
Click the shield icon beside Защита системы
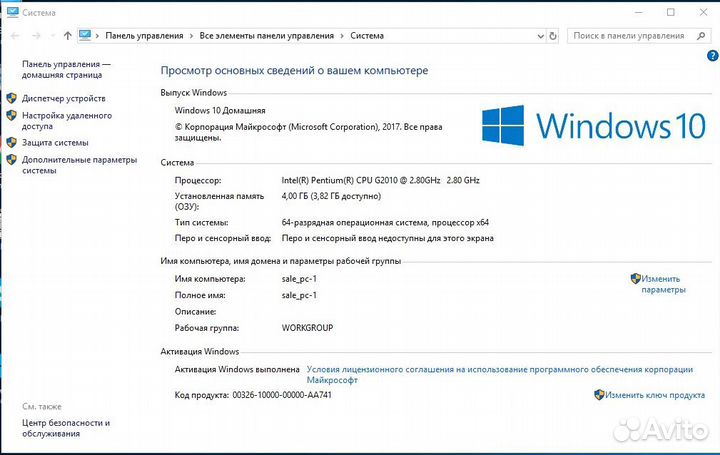coord(12,142)
